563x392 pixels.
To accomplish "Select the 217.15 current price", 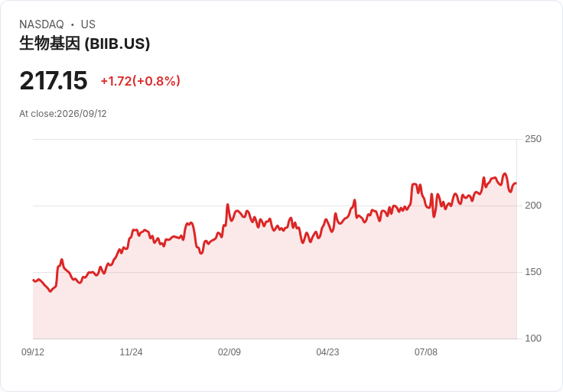I will click(54, 80).
